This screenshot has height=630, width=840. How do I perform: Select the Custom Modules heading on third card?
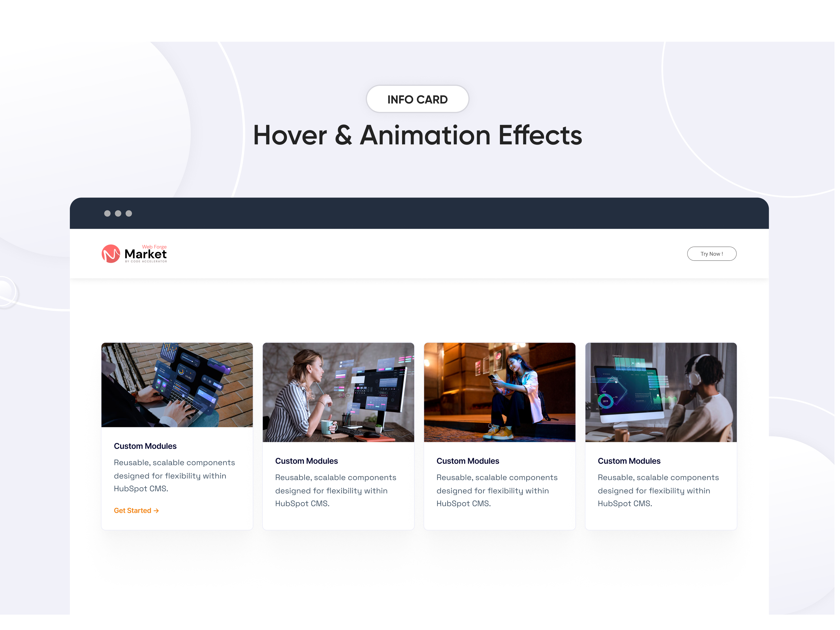468,461
